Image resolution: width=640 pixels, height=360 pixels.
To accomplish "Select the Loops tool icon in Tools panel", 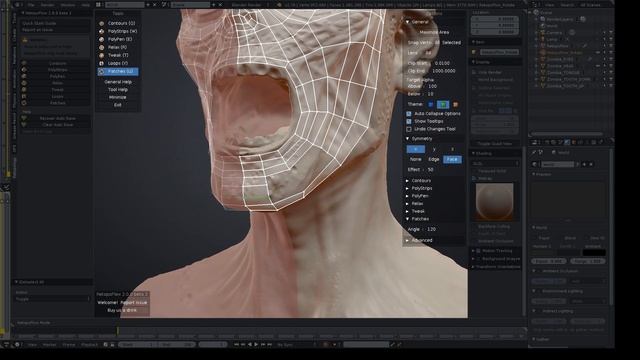I will (x=102, y=63).
